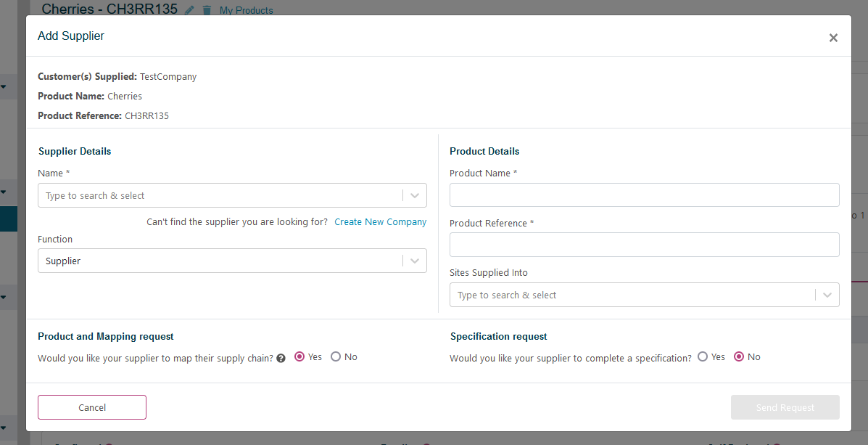Close the Add Supplier dialog with X

pyautogui.click(x=833, y=38)
